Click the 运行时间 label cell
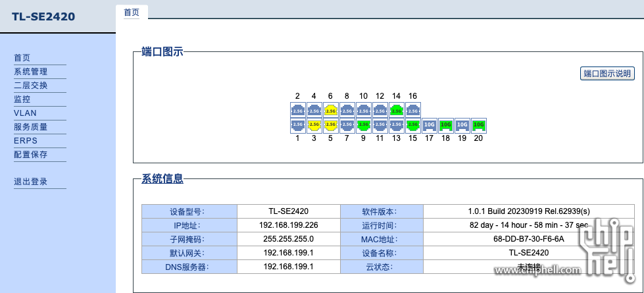The image size is (644, 293). [x=382, y=225]
